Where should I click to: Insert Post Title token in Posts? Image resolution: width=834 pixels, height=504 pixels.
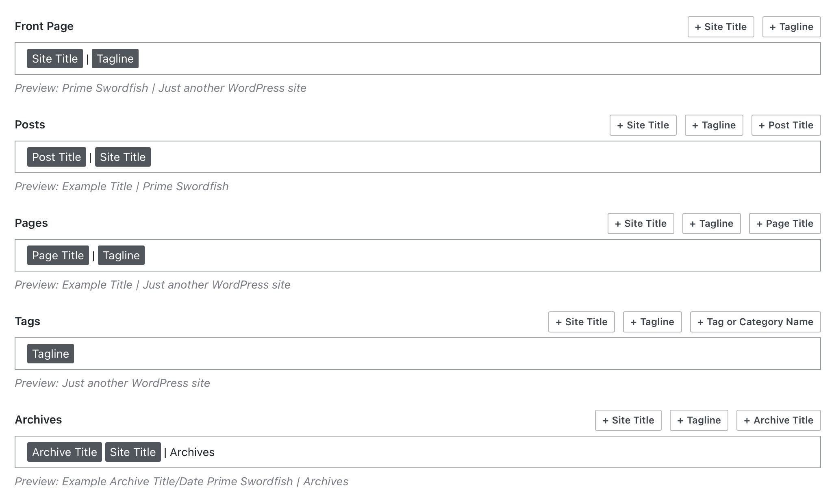(x=785, y=125)
